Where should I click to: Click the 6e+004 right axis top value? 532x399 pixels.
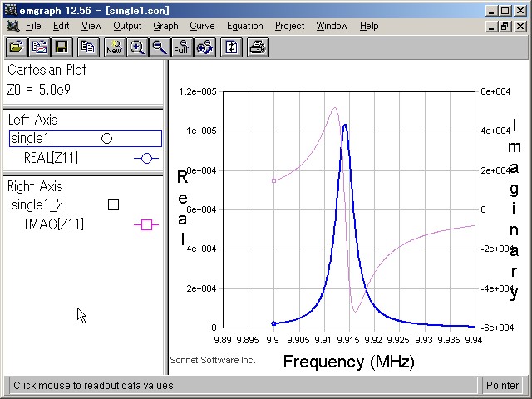point(495,91)
